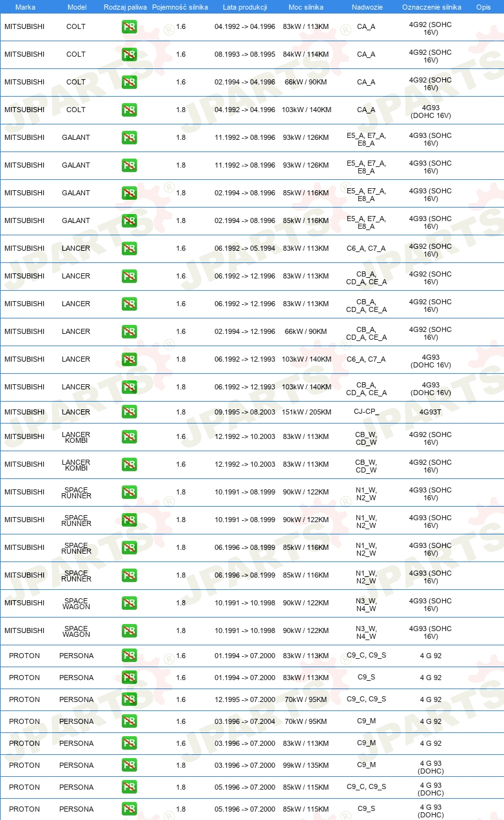Click MITSUBISHI cell in COLT 84kW/114KM row
504x820 pixels.
coord(24,55)
